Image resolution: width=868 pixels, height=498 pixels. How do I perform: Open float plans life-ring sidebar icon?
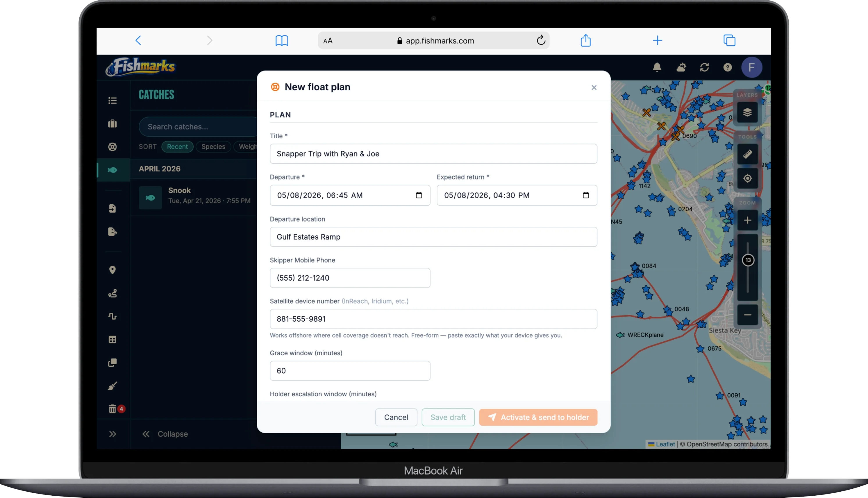point(112,147)
